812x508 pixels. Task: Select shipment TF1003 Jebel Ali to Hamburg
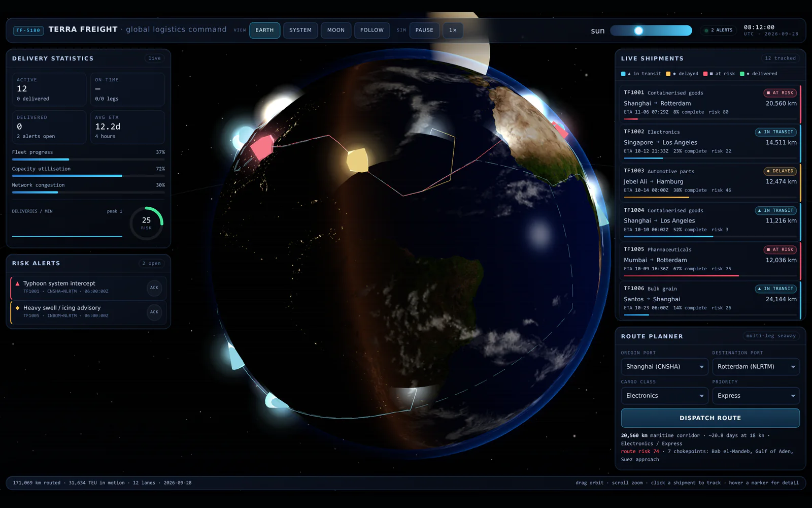point(710,182)
